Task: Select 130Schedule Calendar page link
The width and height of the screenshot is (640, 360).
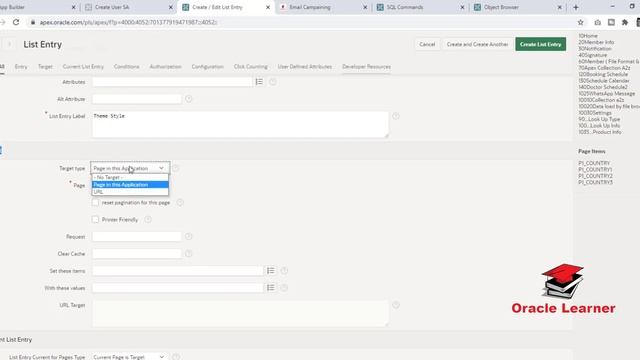Action: click(x=604, y=81)
